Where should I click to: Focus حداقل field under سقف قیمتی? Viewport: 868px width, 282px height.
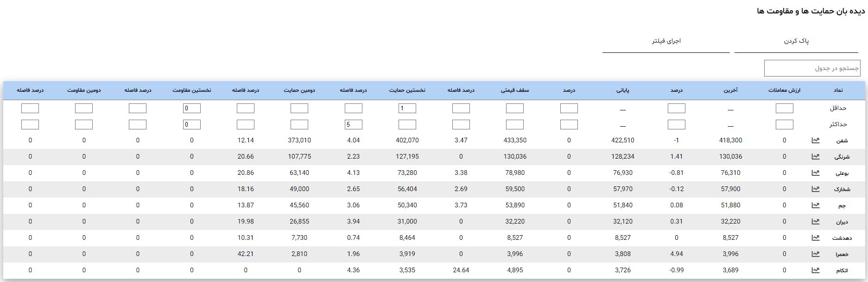[x=515, y=108]
